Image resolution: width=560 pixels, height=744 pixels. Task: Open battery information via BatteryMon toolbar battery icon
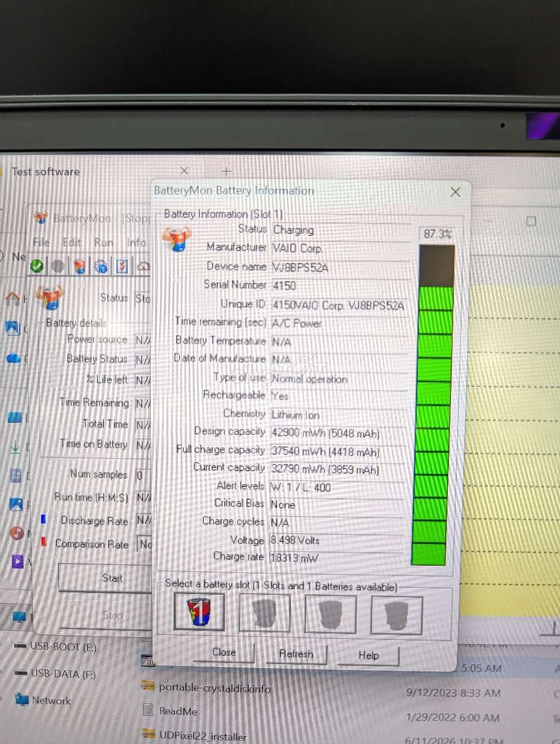80,266
